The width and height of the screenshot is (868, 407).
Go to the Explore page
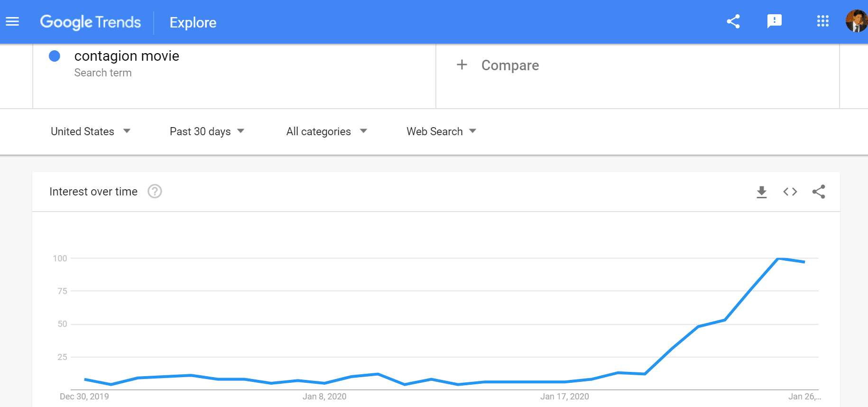click(x=193, y=22)
